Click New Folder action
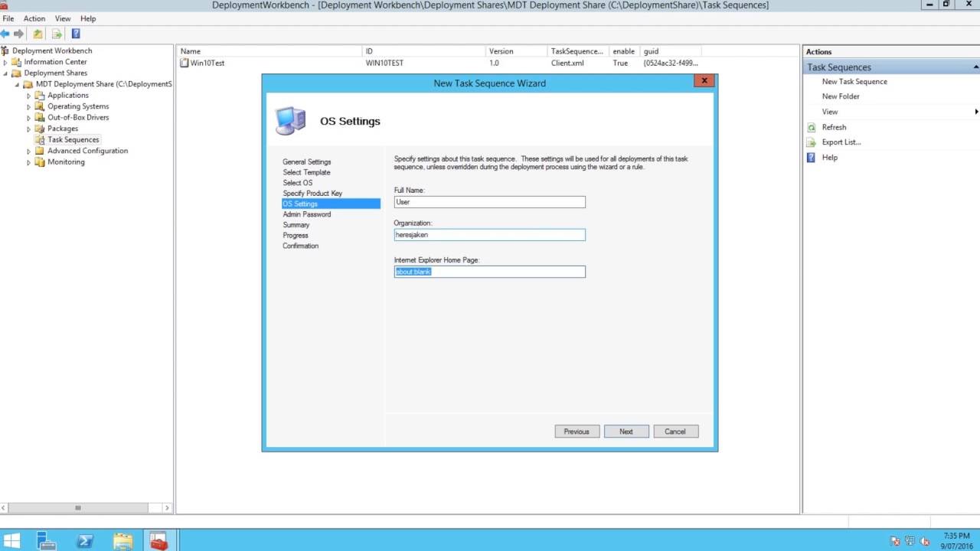The width and height of the screenshot is (980, 551). pos(841,96)
